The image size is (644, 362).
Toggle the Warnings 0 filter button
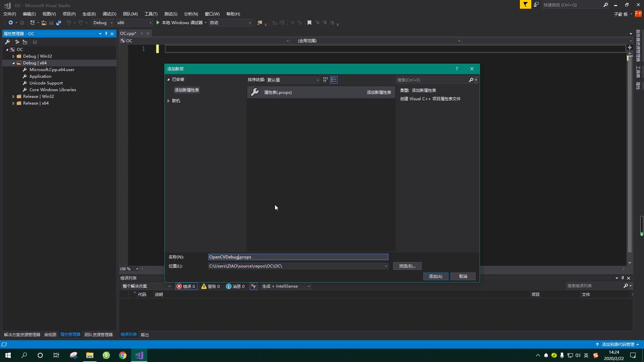click(x=211, y=286)
